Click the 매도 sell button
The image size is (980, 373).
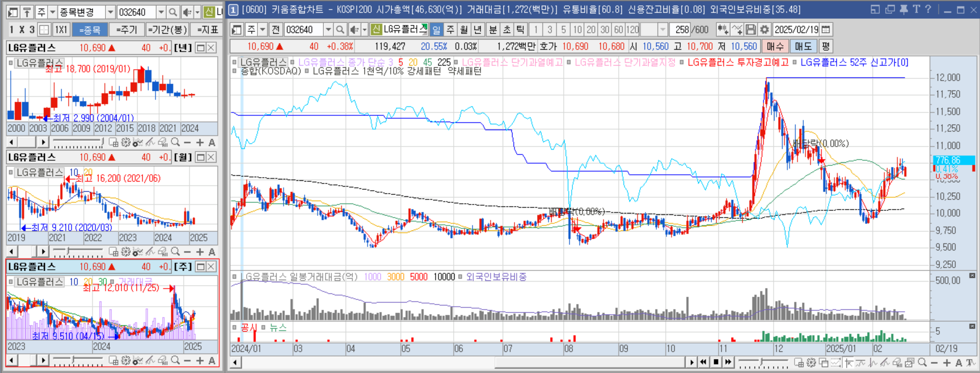(x=803, y=46)
